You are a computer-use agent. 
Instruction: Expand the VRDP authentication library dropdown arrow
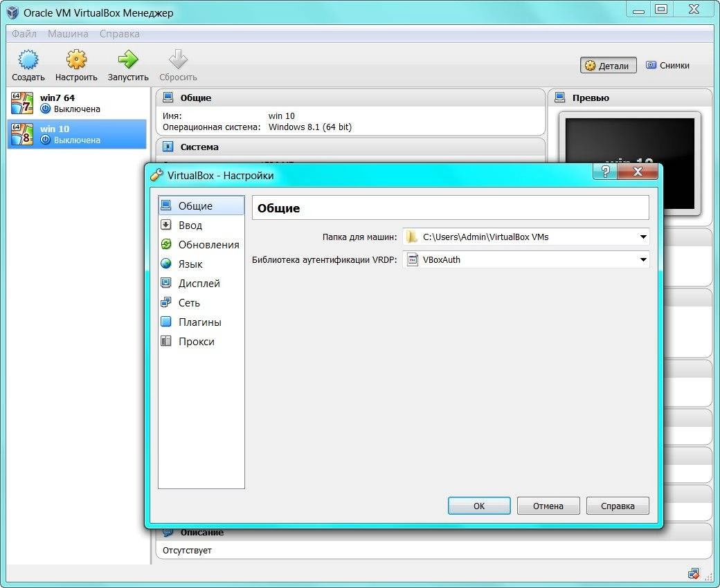pos(643,259)
